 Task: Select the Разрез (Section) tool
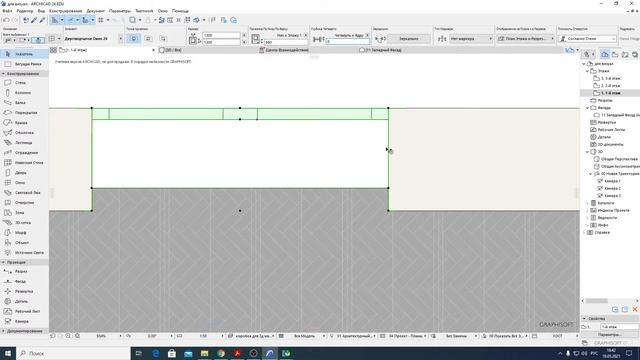tap(24, 271)
